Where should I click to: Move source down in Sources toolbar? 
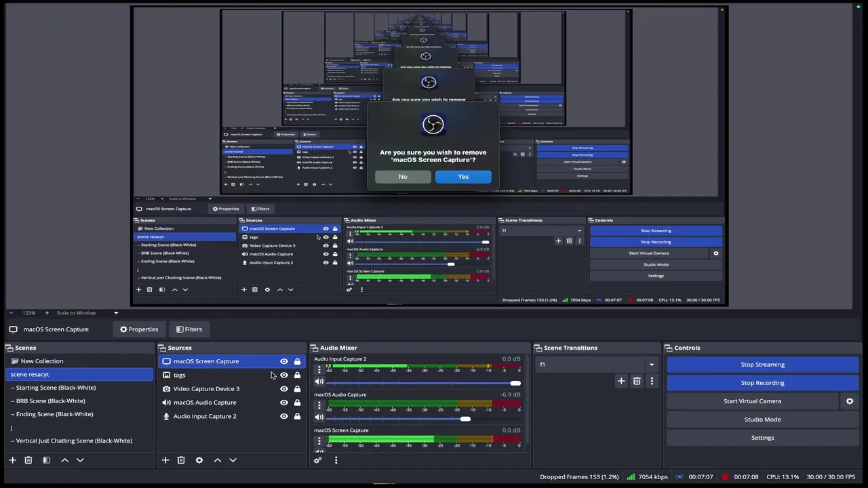(233, 460)
